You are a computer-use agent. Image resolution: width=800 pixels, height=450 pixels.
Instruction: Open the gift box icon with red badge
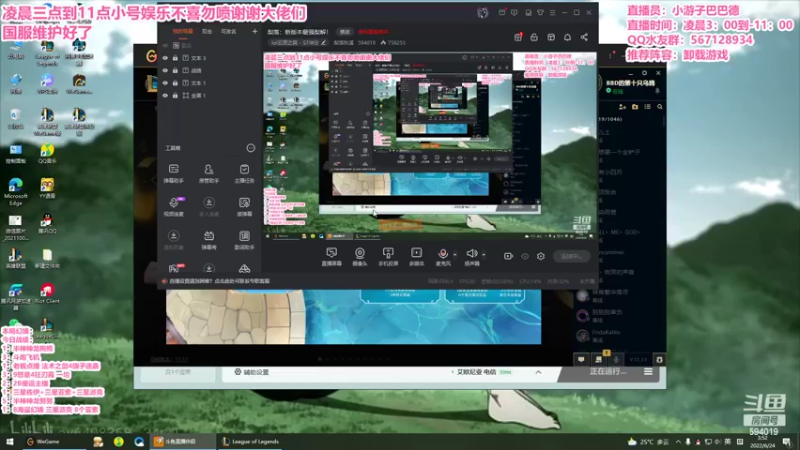tap(518, 37)
